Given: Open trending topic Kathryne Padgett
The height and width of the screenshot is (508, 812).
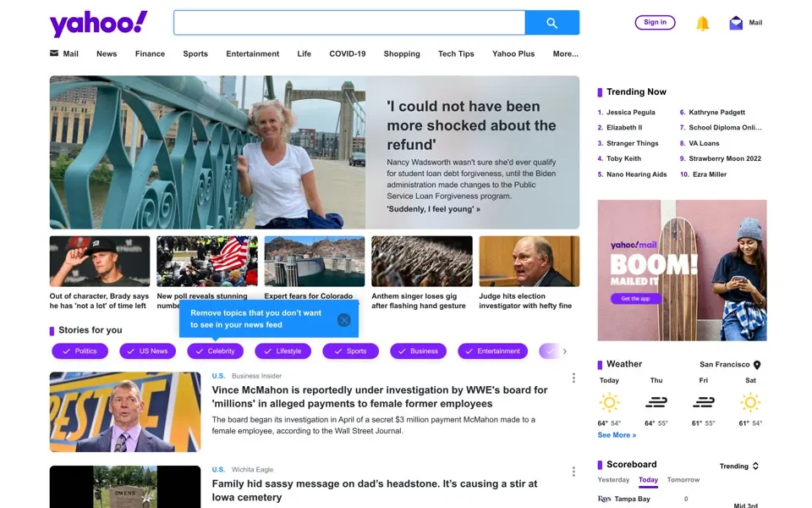Looking at the screenshot, I should pos(716,112).
